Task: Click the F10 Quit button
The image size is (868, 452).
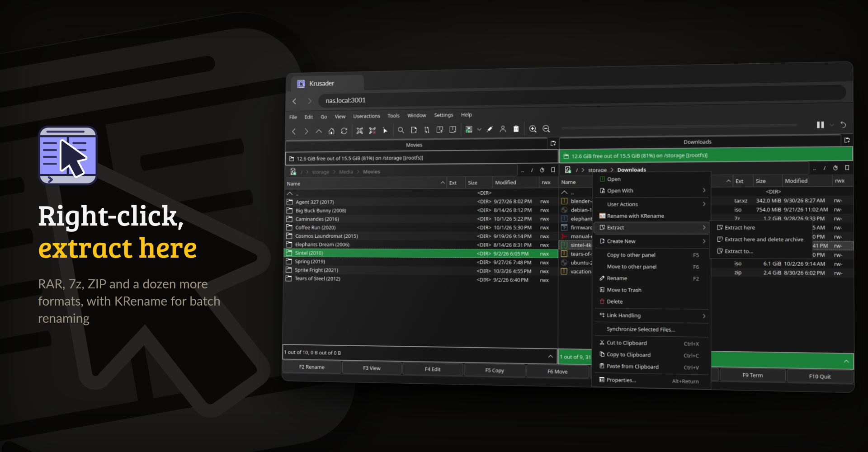Action: point(820,377)
